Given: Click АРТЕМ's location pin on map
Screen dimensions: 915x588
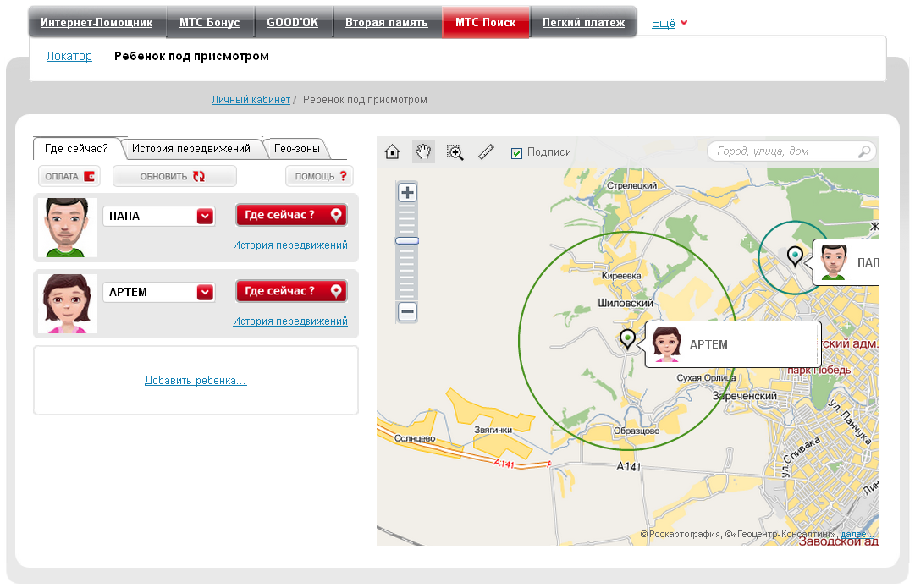Looking at the screenshot, I should coord(627,338).
